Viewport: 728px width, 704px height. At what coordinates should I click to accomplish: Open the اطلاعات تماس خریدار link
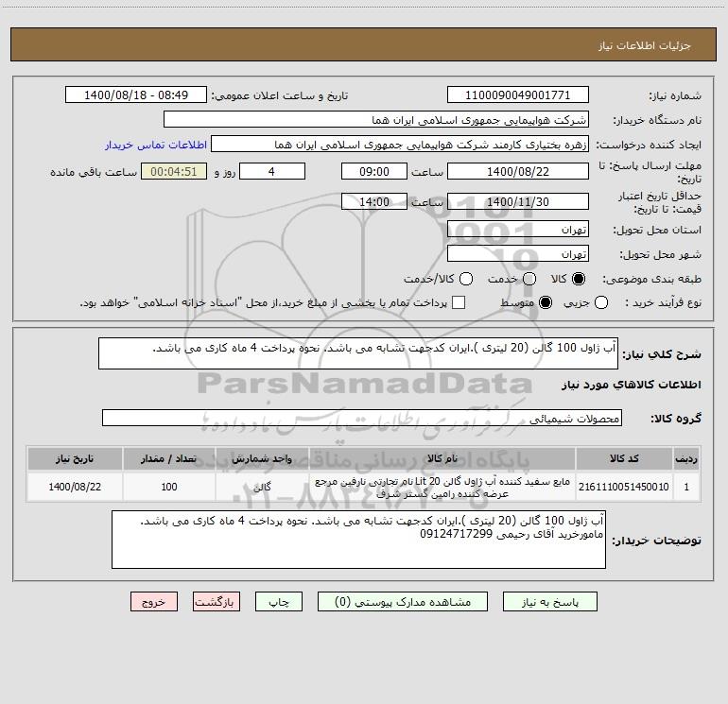point(156,145)
